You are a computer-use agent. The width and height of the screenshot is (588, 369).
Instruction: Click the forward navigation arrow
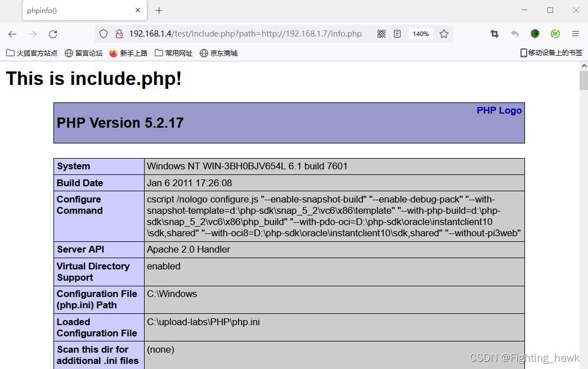(33, 34)
